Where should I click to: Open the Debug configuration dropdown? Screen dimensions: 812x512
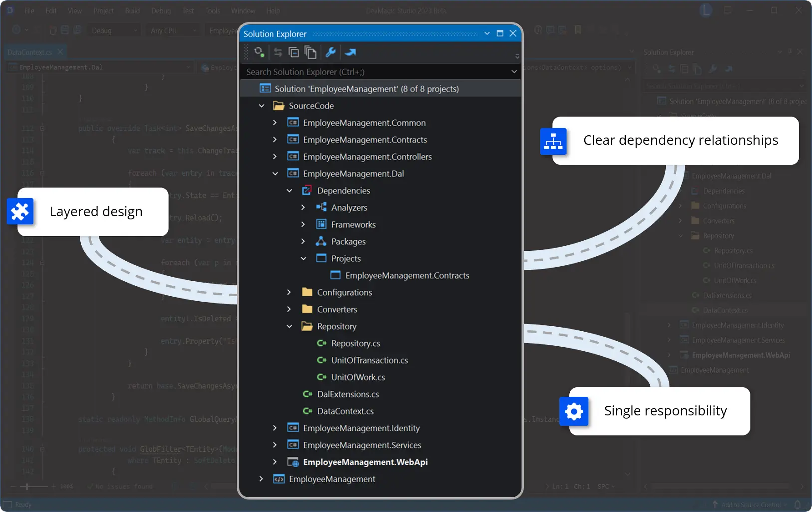pos(113,30)
